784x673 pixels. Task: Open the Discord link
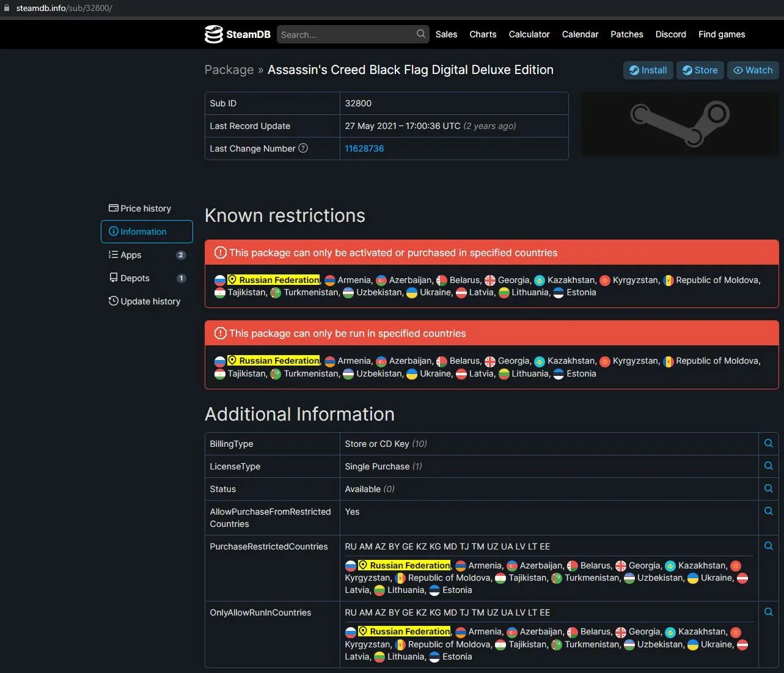coord(671,34)
